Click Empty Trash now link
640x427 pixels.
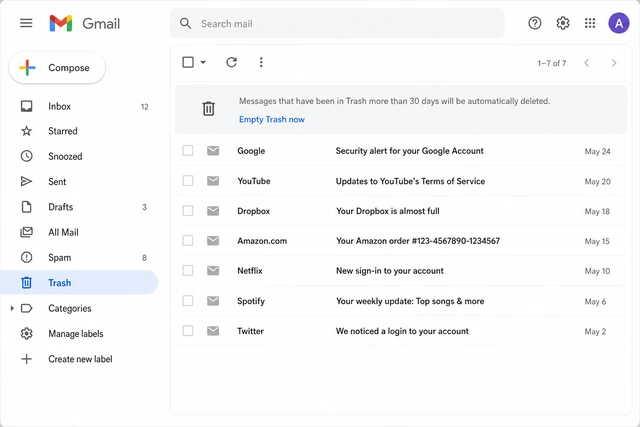272,120
